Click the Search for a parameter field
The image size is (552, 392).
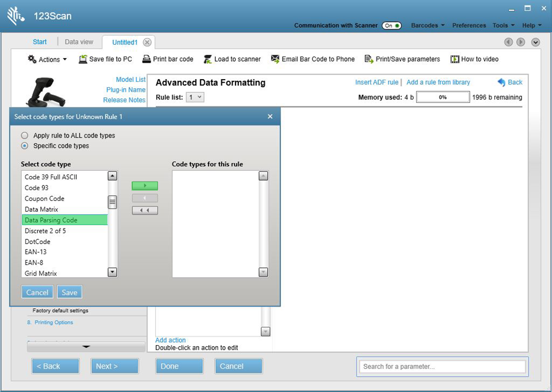442,367
